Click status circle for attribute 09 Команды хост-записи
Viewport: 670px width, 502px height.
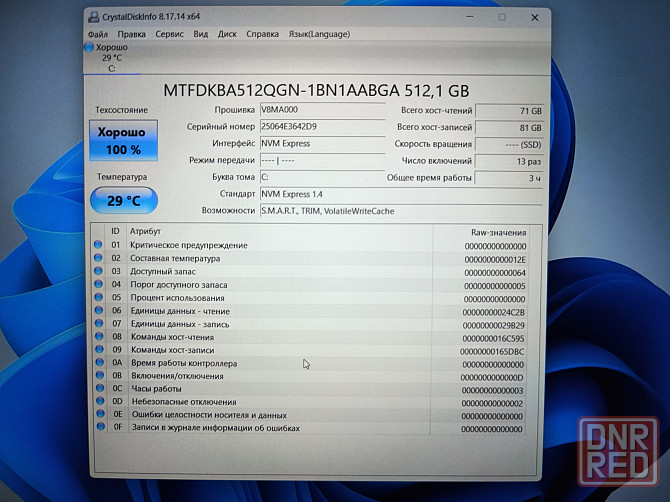98,350
